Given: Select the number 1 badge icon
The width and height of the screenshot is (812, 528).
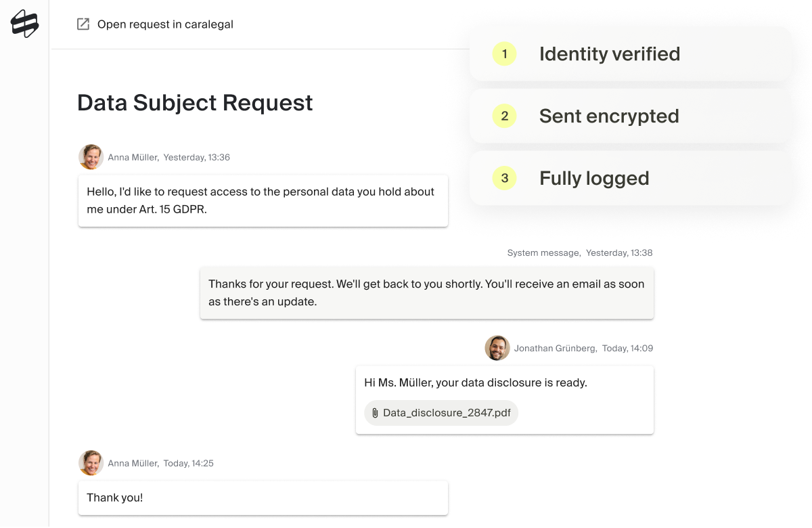Looking at the screenshot, I should click(x=505, y=54).
